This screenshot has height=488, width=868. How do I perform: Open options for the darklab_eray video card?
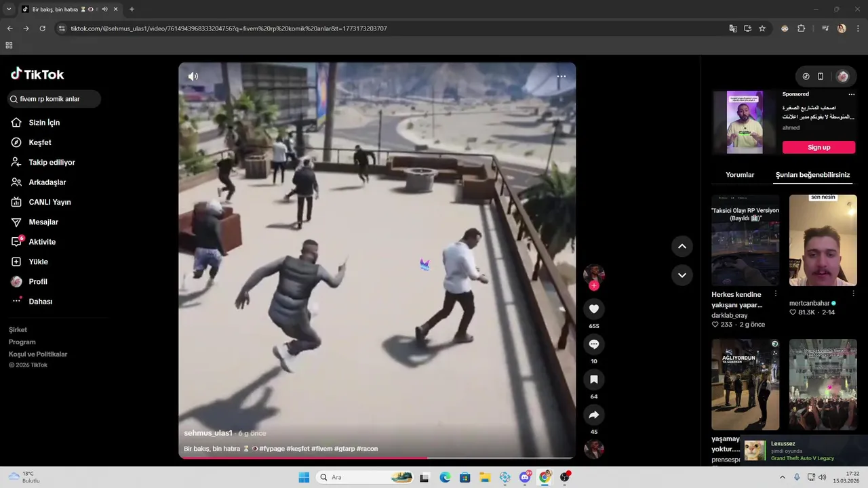tap(776, 294)
